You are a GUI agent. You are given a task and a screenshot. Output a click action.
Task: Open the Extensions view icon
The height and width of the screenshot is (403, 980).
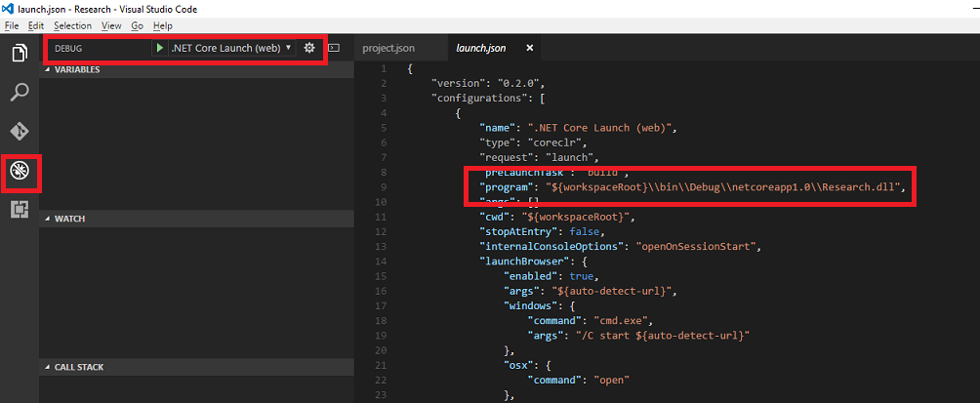[20, 210]
